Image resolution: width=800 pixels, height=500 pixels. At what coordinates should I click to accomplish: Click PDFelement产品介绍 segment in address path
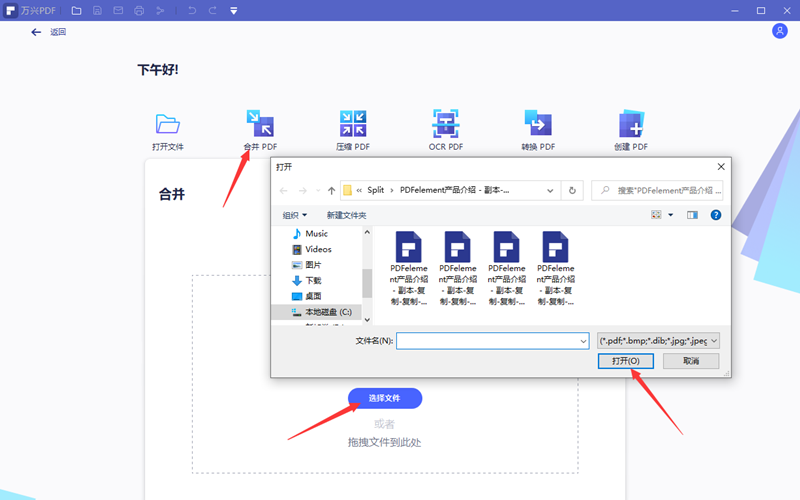[454, 190]
